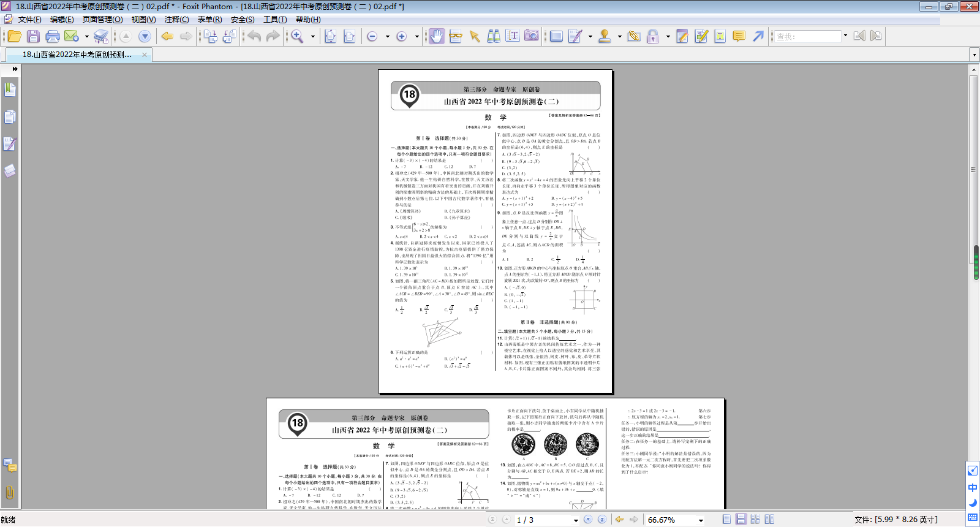The image size is (980, 527).
Task: Go to next page with down-arrow icon
Action: point(145,37)
